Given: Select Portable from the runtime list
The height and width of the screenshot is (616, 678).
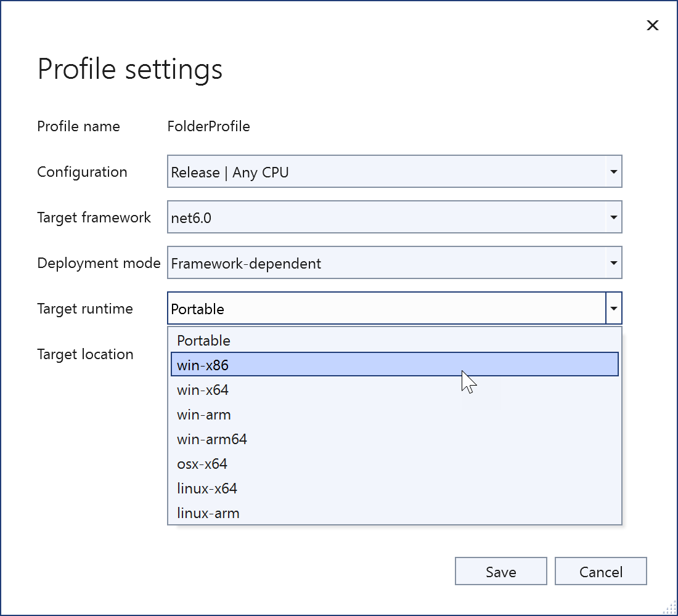Looking at the screenshot, I should 394,341.
